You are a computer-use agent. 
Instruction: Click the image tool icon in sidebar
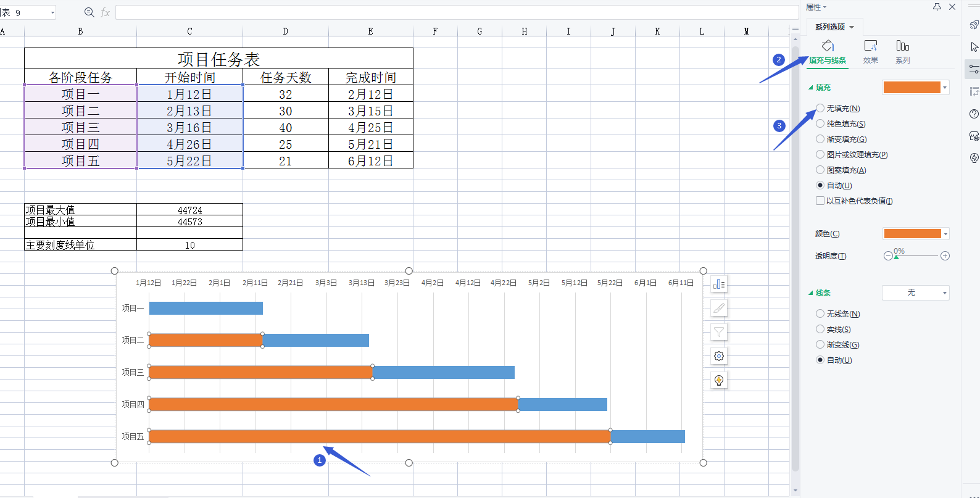click(x=974, y=136)
